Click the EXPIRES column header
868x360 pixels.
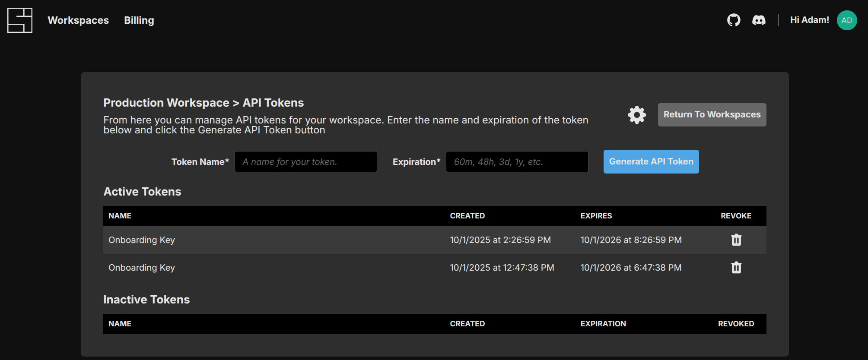coord(596,216)
